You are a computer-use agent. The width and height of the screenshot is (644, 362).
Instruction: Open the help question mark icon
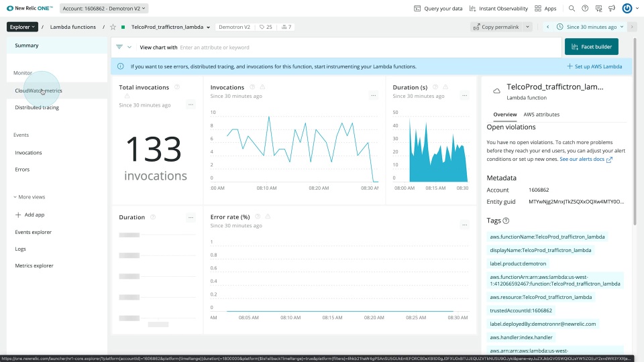(x=585, y=8)
